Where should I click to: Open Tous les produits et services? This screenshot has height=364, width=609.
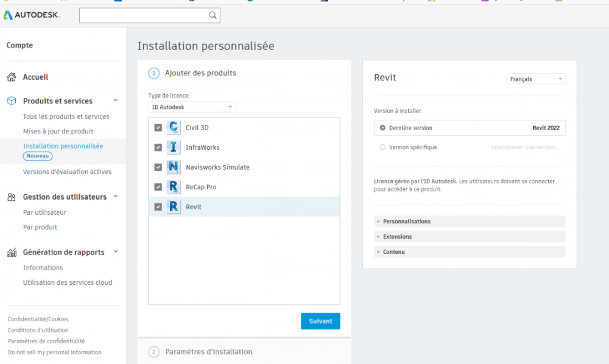coord(66,116)
